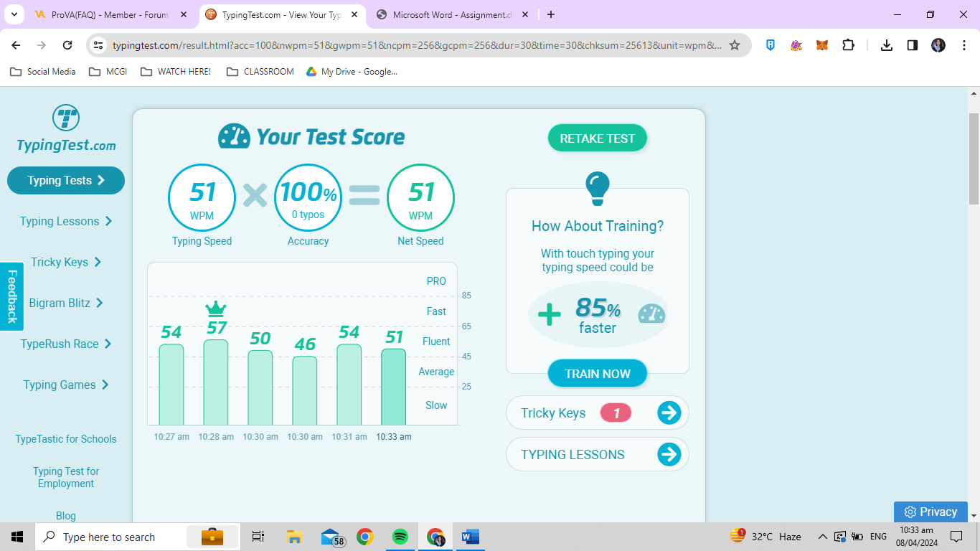Open the Chrome profile avatar

coord(938,45)
